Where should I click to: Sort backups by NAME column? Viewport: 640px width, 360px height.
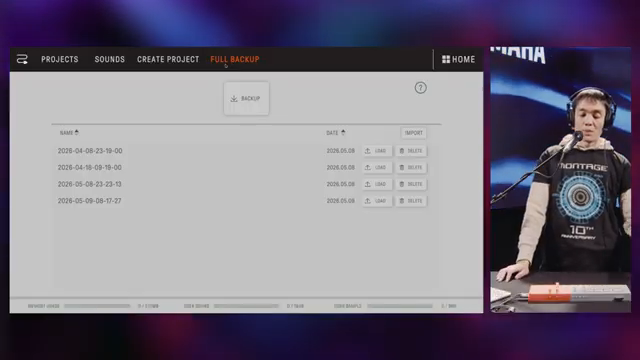(x=69, y=133)
